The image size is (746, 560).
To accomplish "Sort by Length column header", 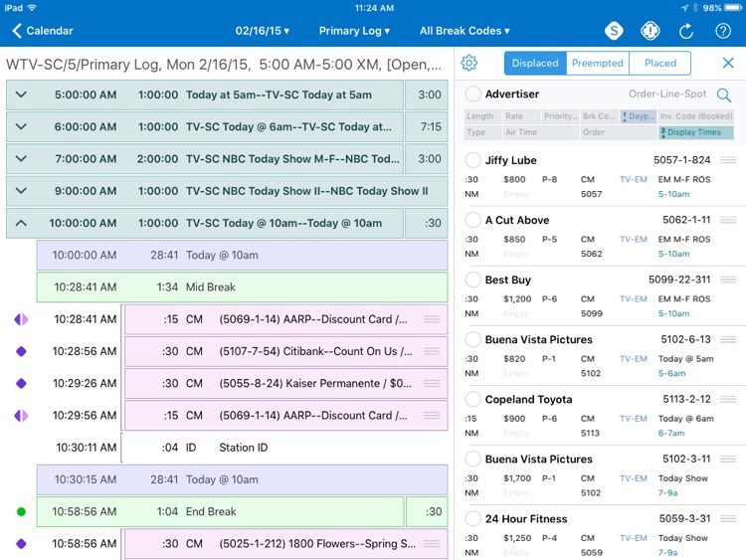I will (x=482, y=116).
